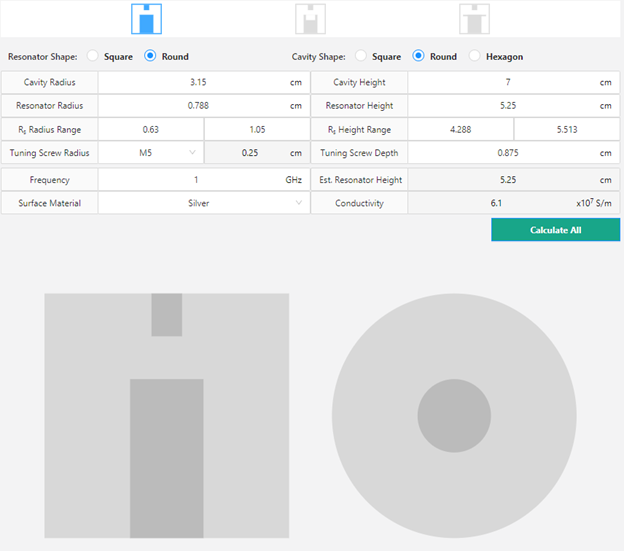Click the tuning screw radius 0.25 field
Image resolution: width=624 pixels, height=551 pixels.
tap(257, 153)
